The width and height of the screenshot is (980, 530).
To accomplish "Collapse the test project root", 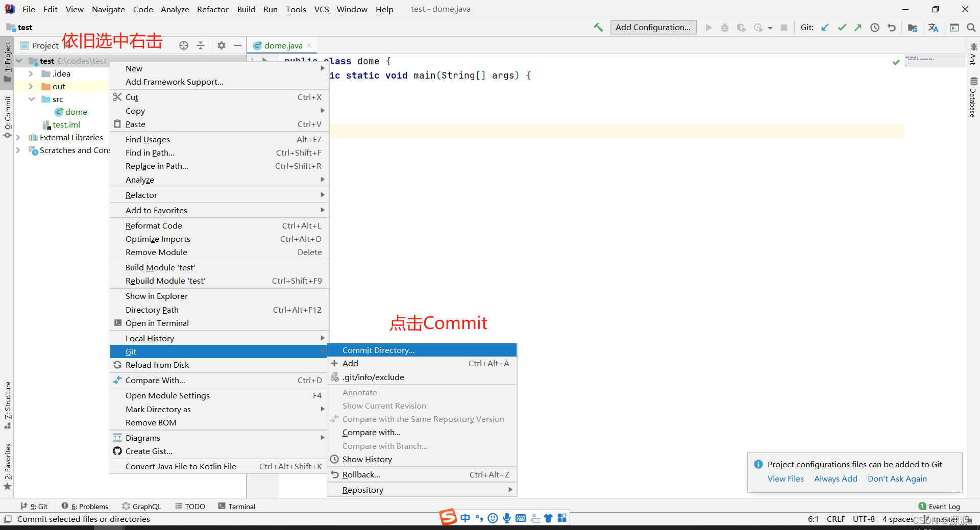I will 19,61.
